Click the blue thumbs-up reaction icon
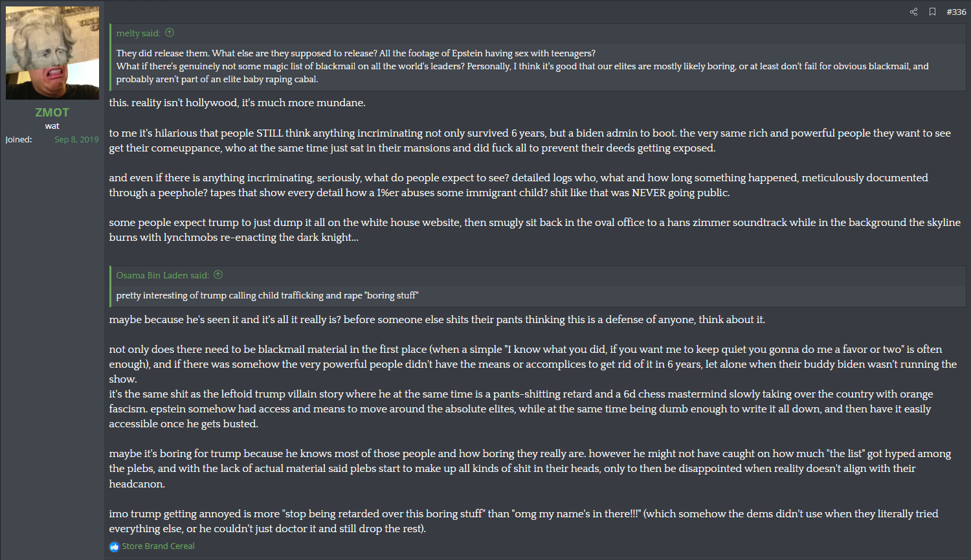This screenshot has width=971, height=560. coord(115,546)
